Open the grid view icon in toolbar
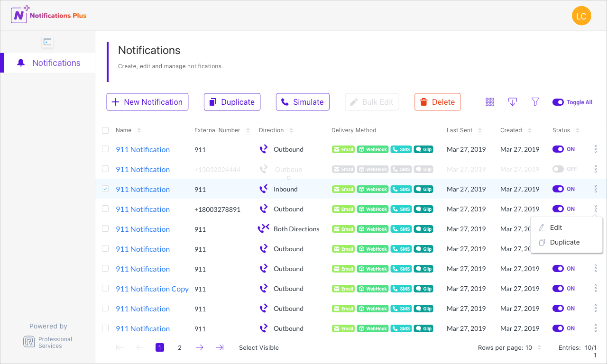The height and width of the screenshot is (364, 607). click(490, 102)
